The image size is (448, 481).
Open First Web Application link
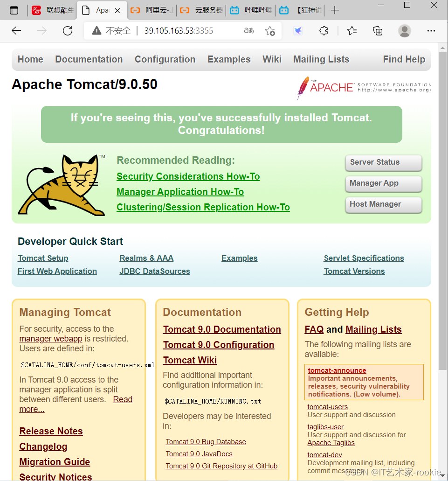click(57, 271)
